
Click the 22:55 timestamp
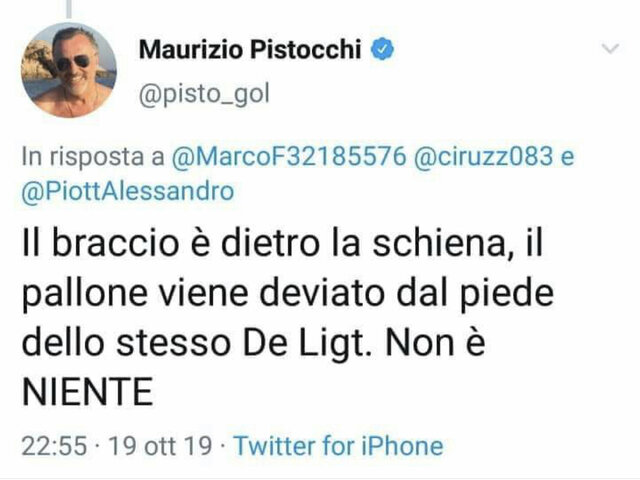click(54, 446)
